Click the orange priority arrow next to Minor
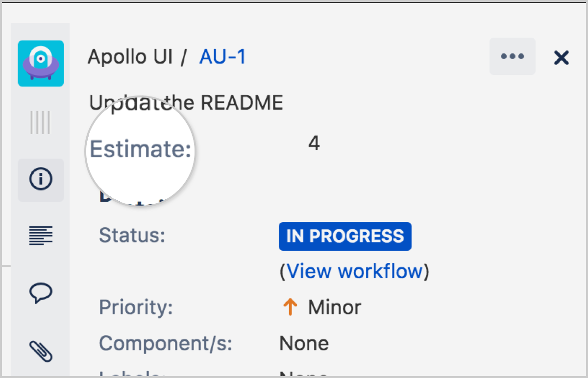This screenshot has width=588, height=378. pyautogui.click(x=290, y=307)
